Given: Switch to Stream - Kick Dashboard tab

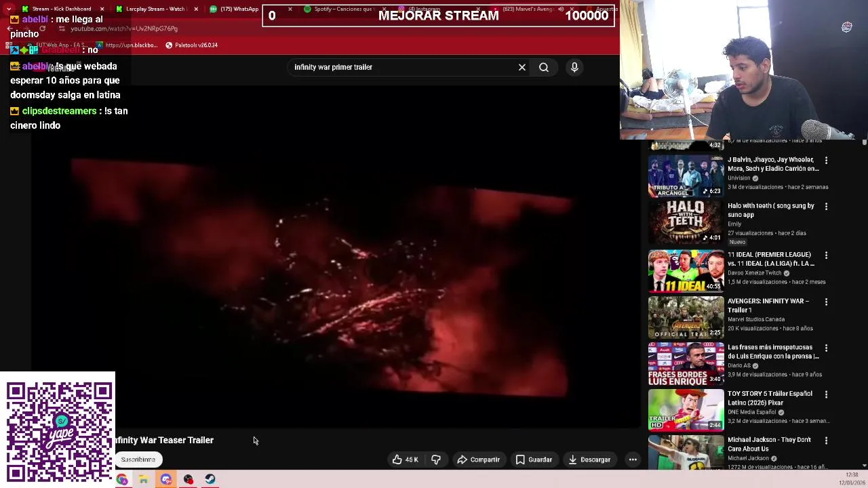Looking at the screenshot, I should (x=61, y=9).
